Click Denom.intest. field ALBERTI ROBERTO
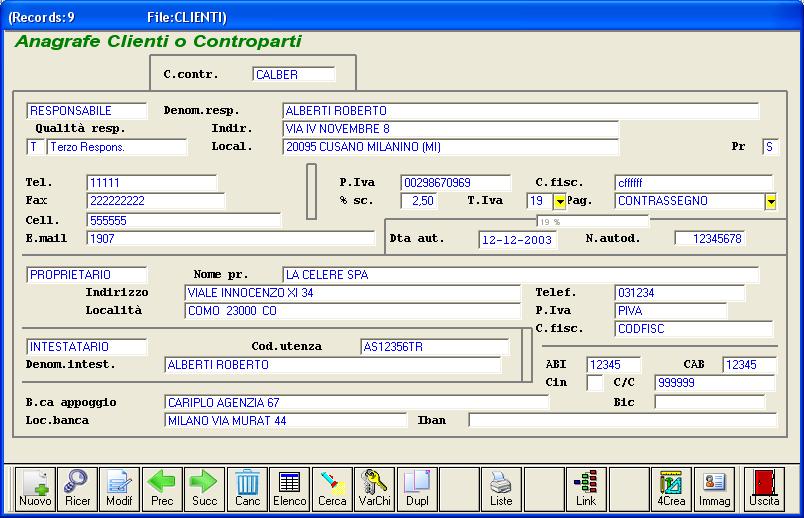 point(333,365)
